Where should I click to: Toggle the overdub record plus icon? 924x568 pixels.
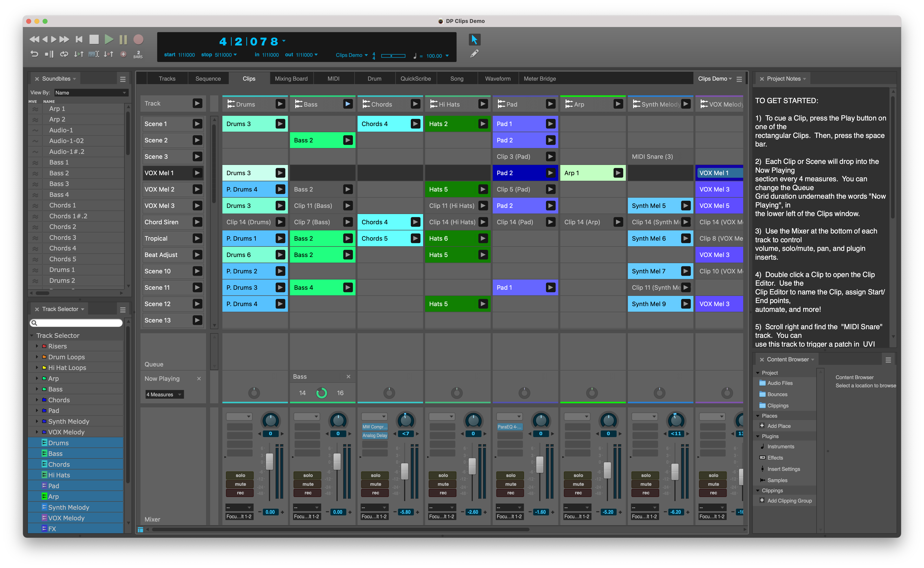pos(123,54)
